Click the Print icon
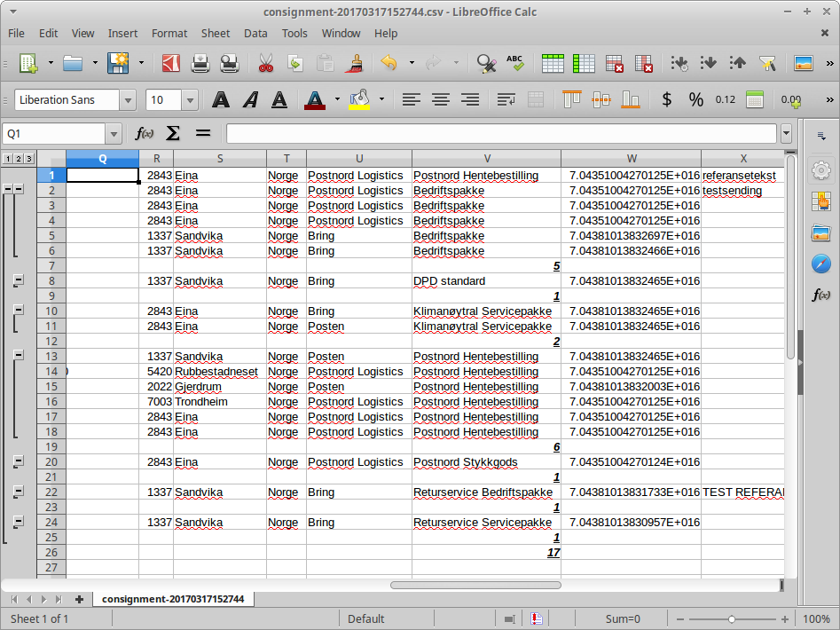840x630 pixels. coord(200,63)
